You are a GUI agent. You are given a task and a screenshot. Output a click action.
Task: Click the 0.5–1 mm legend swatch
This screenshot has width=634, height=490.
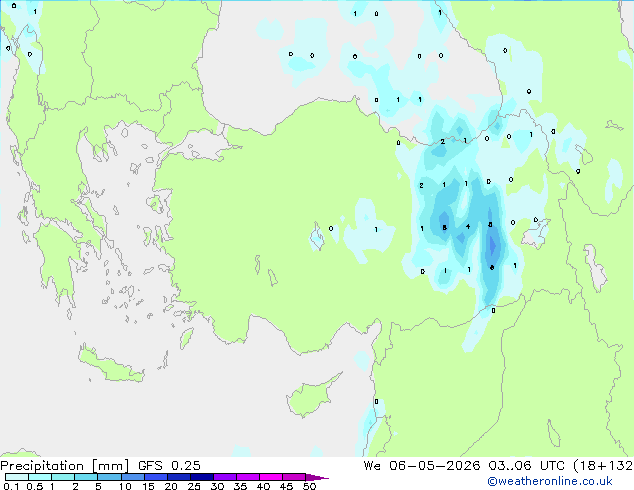40,477
